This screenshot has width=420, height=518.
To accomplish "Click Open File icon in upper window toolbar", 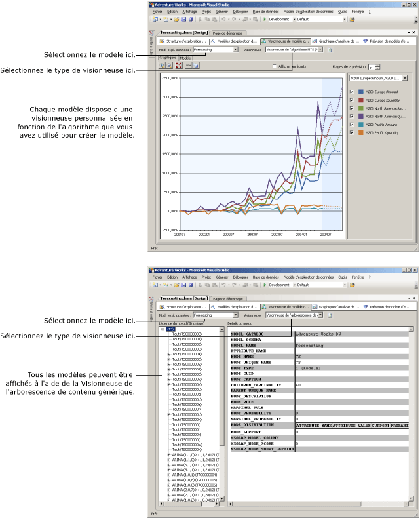I will pyautogui.click(x=177, y=20).
